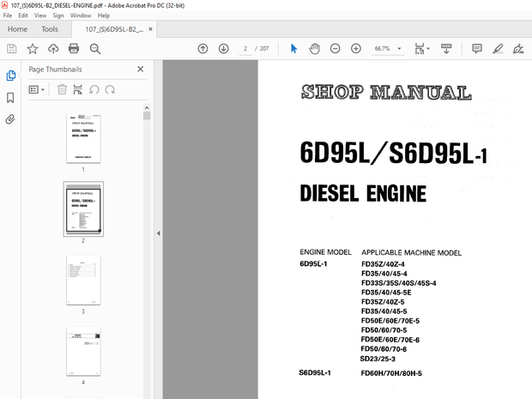Activate the hand pan tool
The image size is (532, 399).
pos(315,49)
